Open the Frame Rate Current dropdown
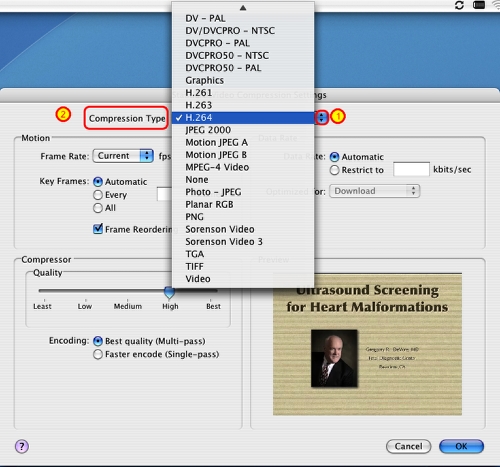 point(123,156)
